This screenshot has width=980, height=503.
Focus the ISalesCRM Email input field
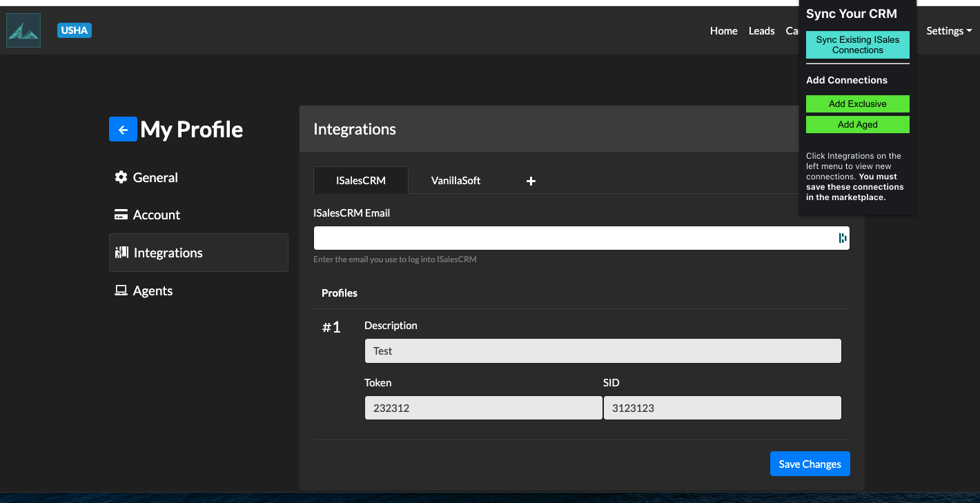[x=573, y=238]
